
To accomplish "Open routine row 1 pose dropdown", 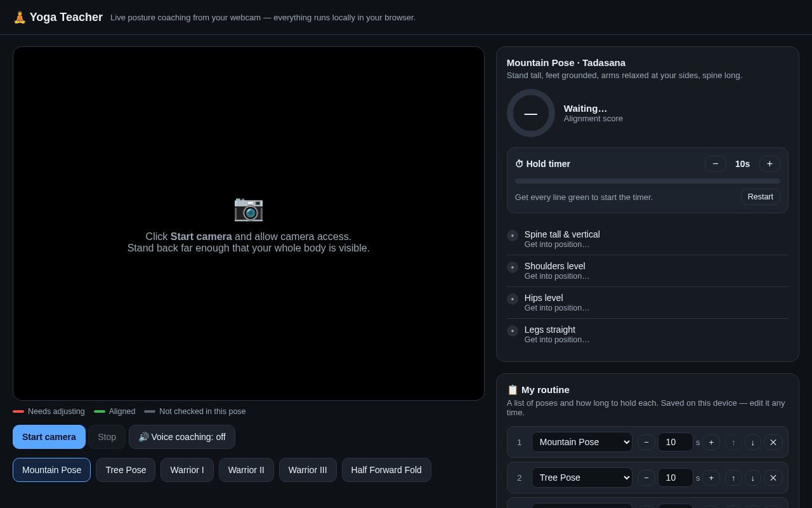I will tap(582, 442).
